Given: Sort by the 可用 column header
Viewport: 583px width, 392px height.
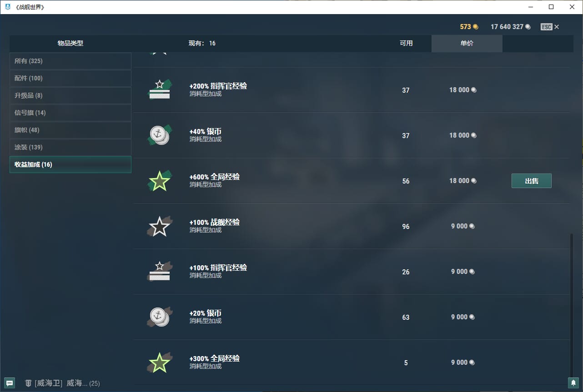Looking at the screenshot, I should point(406,43).
